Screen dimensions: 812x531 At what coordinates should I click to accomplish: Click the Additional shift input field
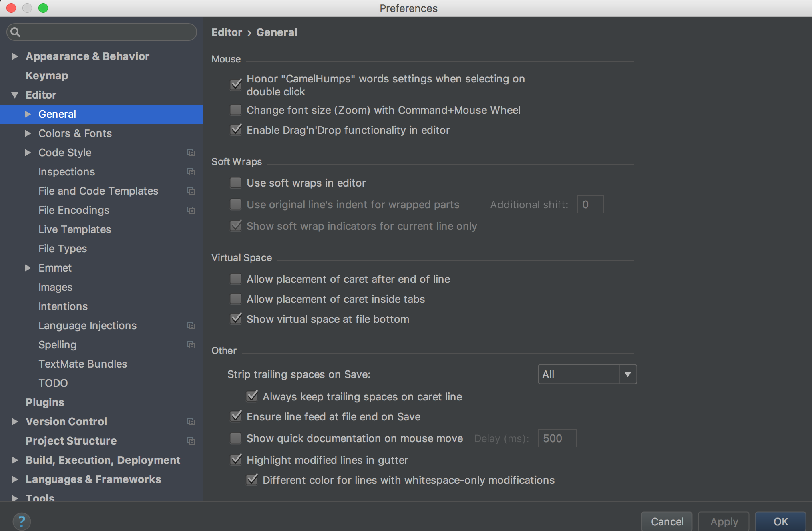coord(590,204)
